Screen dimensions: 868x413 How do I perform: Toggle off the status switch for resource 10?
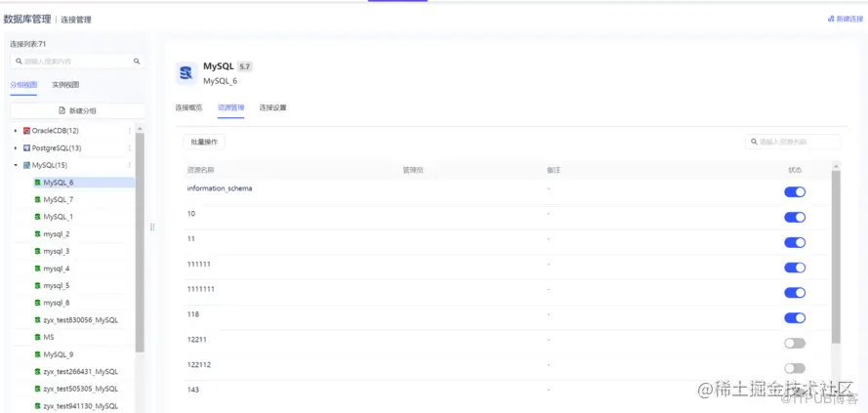click(x=795, y=217)
